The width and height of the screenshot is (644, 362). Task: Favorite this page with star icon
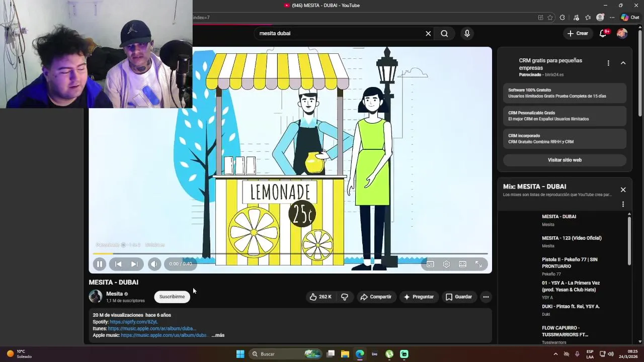(x=550, y=18)
